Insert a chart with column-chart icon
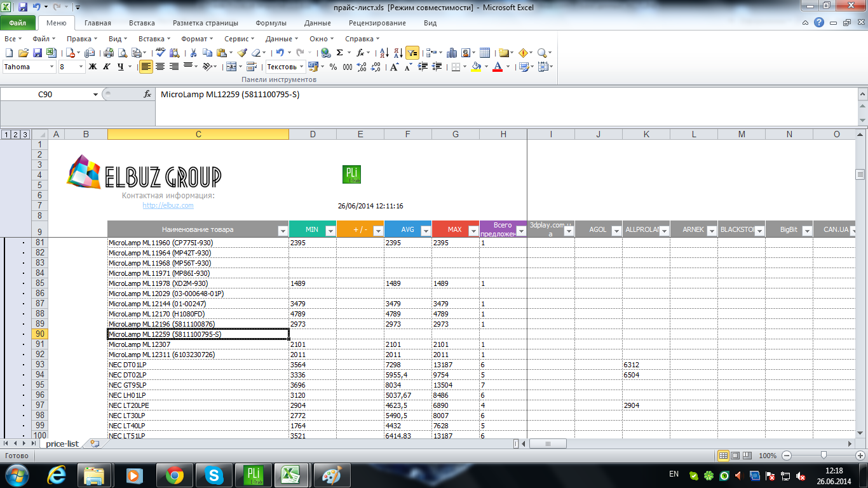Screen dimensions: 868x488 click(x=451, y=53)
